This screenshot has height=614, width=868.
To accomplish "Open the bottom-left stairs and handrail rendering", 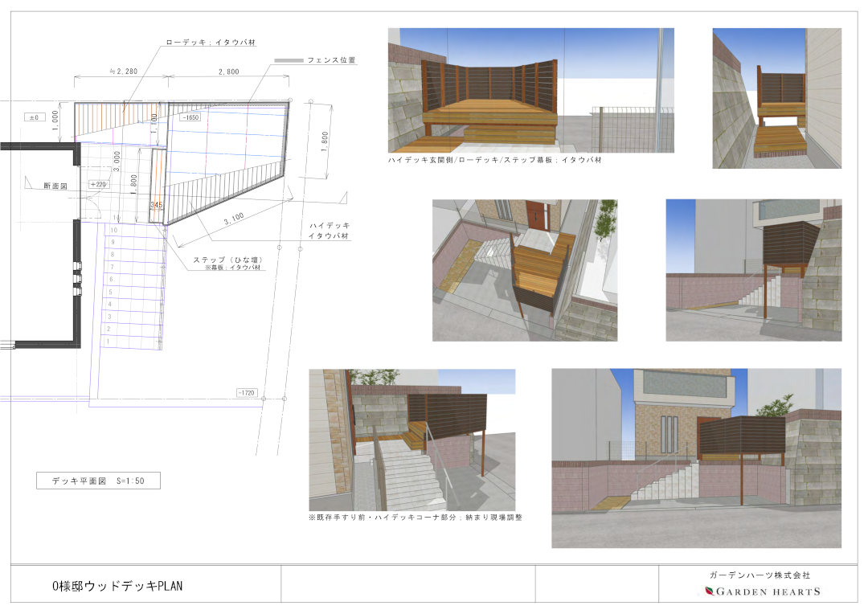I will click(411, 440).
